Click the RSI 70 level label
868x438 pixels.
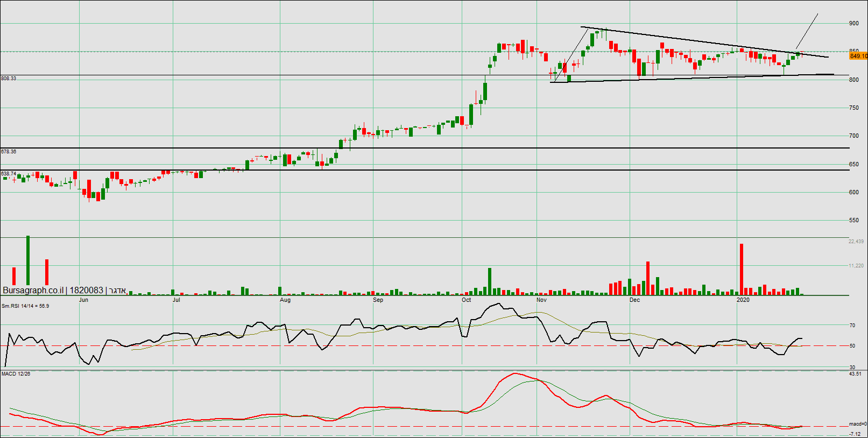click(852, 326)
